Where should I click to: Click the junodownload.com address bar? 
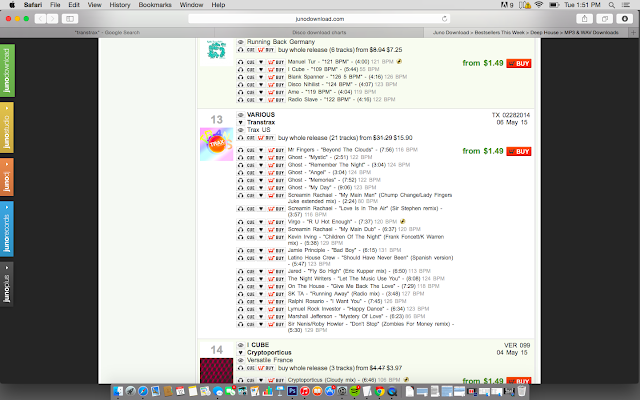[x=319, y=19]
